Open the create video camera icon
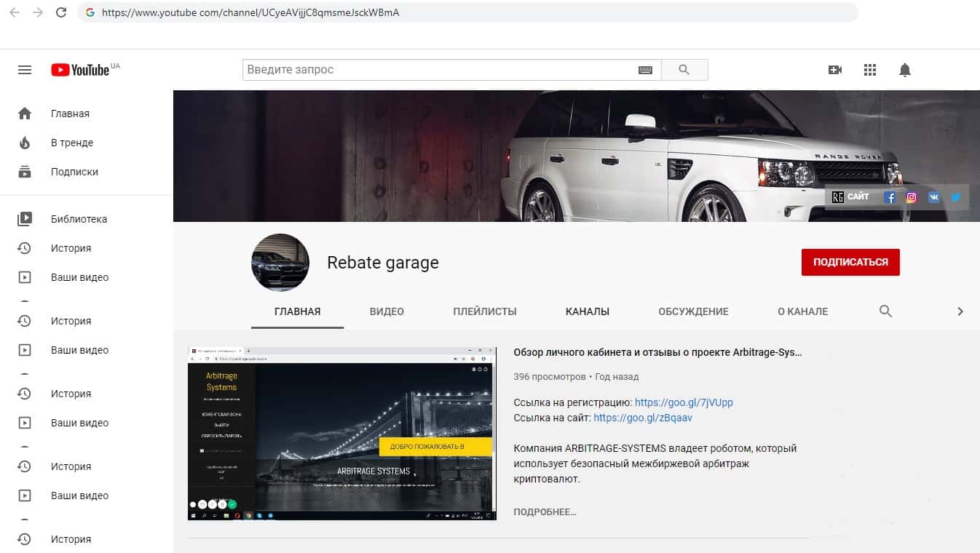This screenshot has width=980, height=553. coord(835,70)
